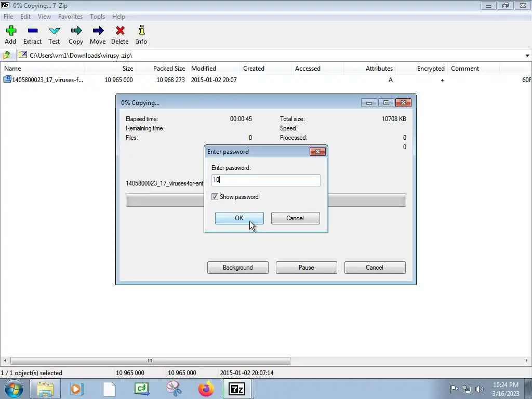
Task: Open the Windows Start button
Action: point(14,389)
